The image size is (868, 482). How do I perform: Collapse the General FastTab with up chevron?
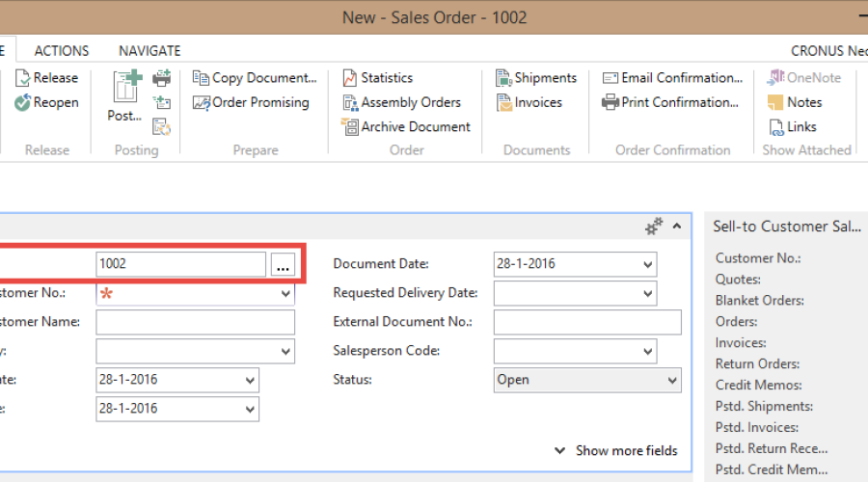point(677,226)
